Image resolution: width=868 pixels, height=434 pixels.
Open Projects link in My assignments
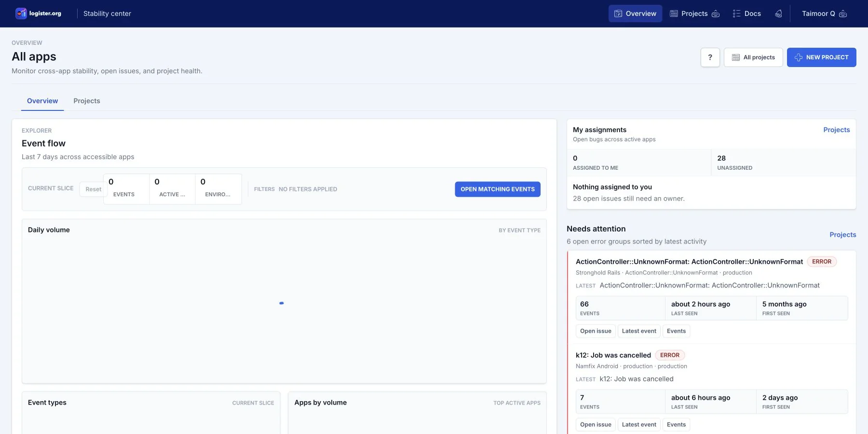(836, 130)
